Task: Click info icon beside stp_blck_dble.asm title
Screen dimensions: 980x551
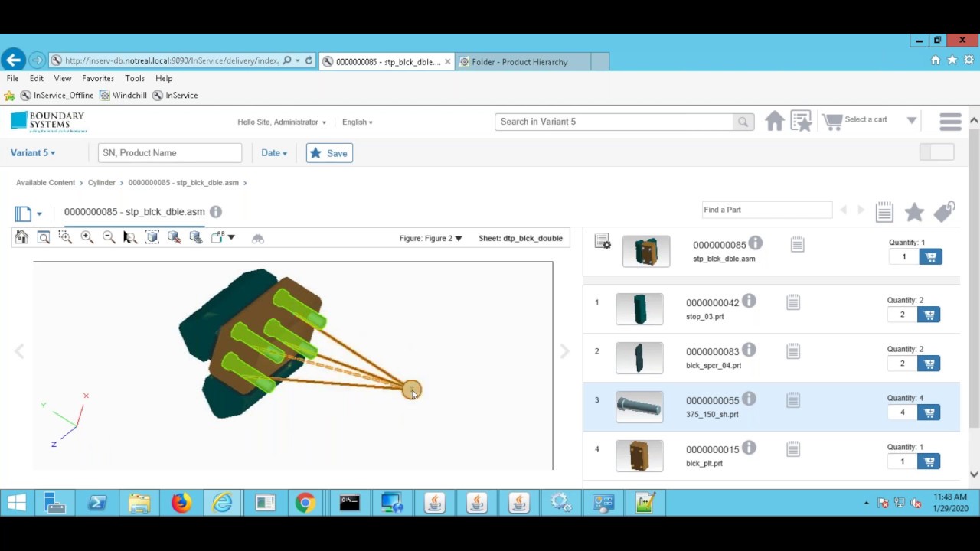Action: tap(216, 212)
